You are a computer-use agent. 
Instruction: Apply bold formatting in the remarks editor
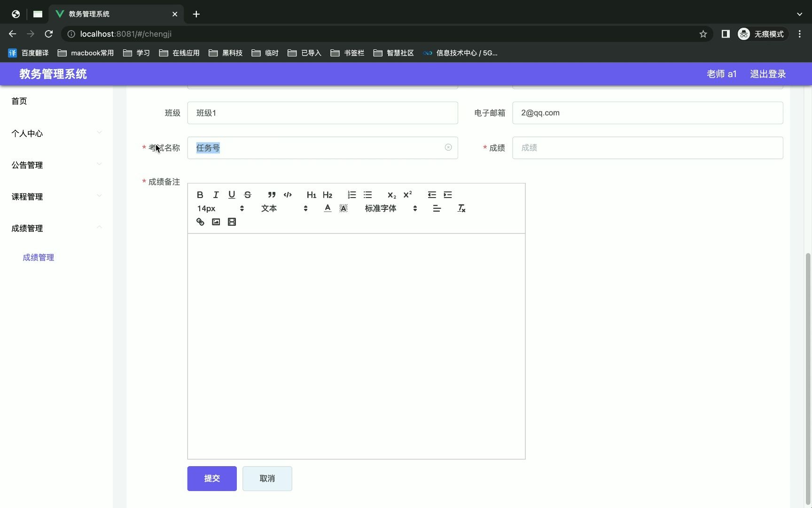click(x=200, y=195)
